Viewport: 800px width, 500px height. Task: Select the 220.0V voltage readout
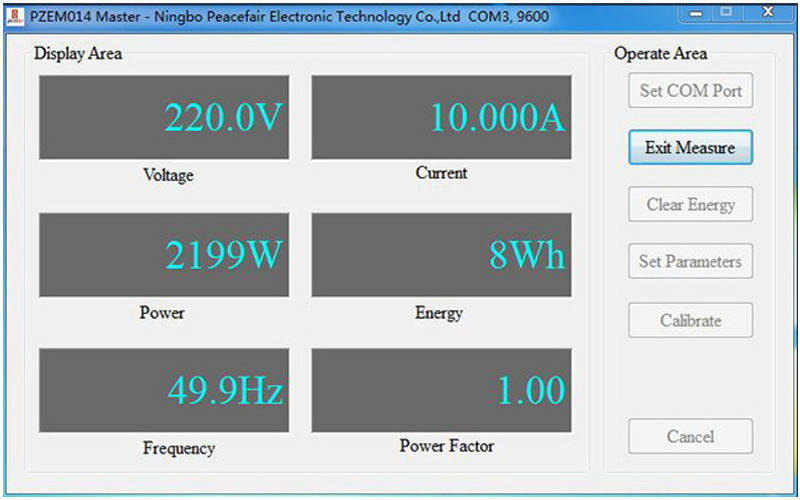coord(164,117)
